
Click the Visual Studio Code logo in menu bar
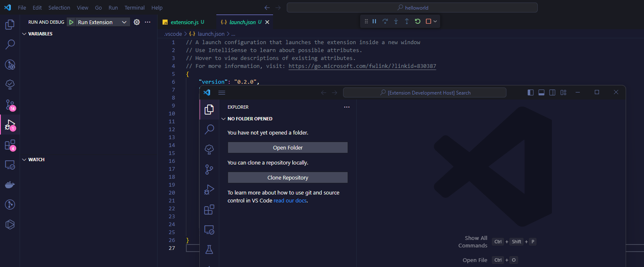(7, 7)
